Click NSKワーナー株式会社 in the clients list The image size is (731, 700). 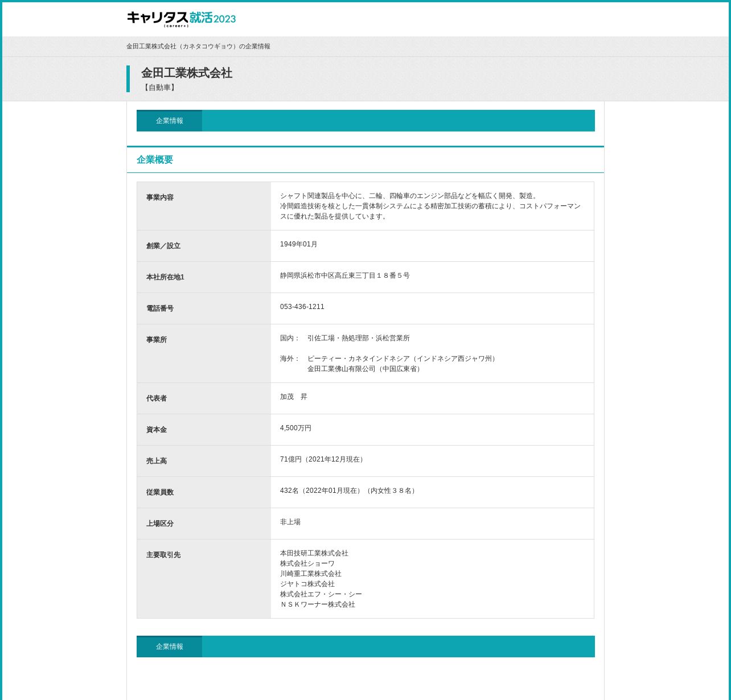pyautogui.click(x=318, y=604)
